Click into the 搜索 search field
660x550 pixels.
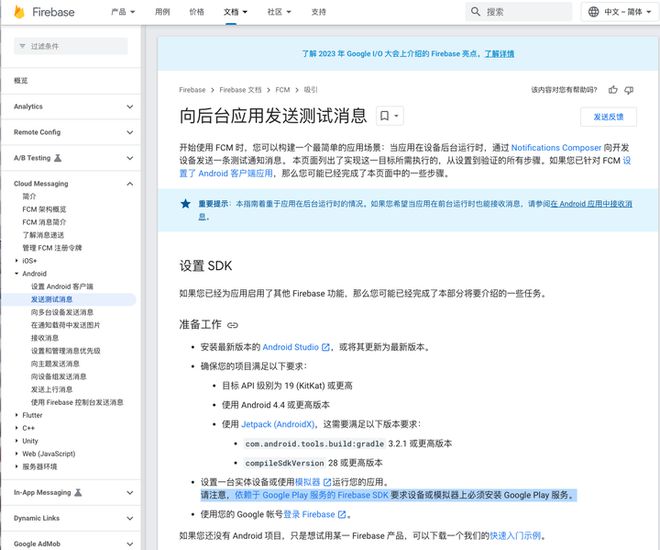pyautogui.click(x=519, y=12)
